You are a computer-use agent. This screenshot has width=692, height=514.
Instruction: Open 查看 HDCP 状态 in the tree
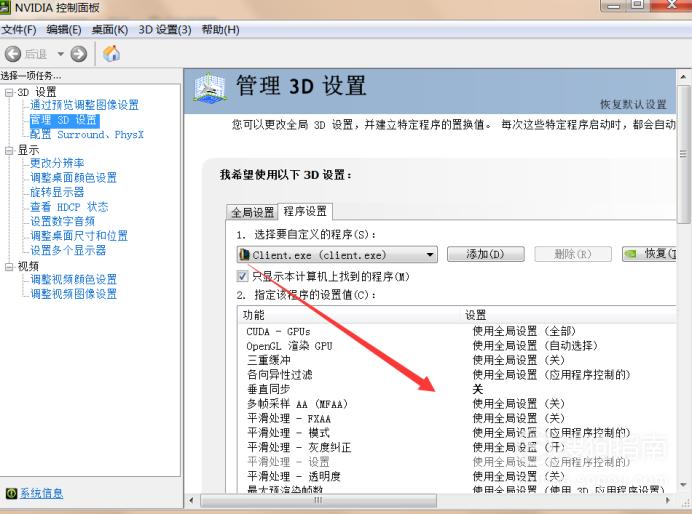(x=69, y=207)
